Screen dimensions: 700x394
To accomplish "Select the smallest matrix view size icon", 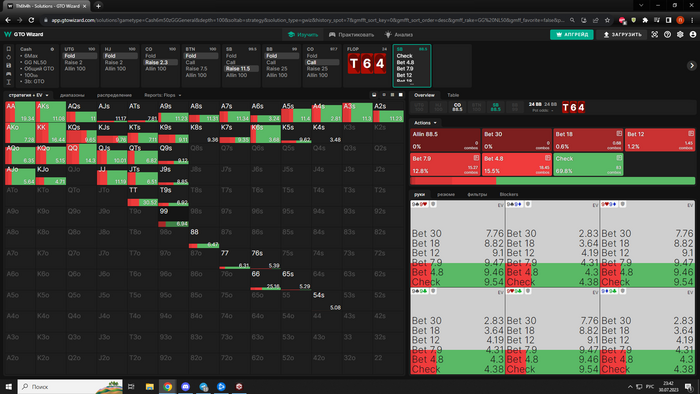I will [x=383, y=95].
